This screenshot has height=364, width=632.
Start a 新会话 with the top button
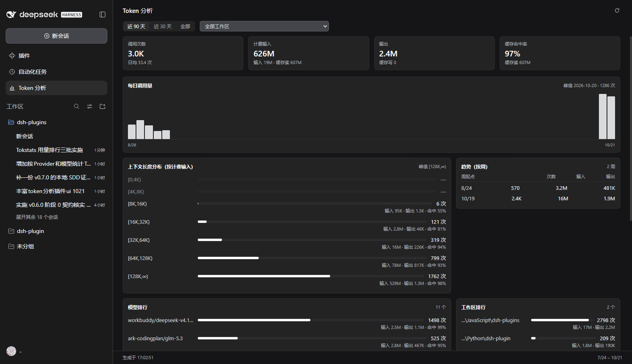[x=57, y=36]
